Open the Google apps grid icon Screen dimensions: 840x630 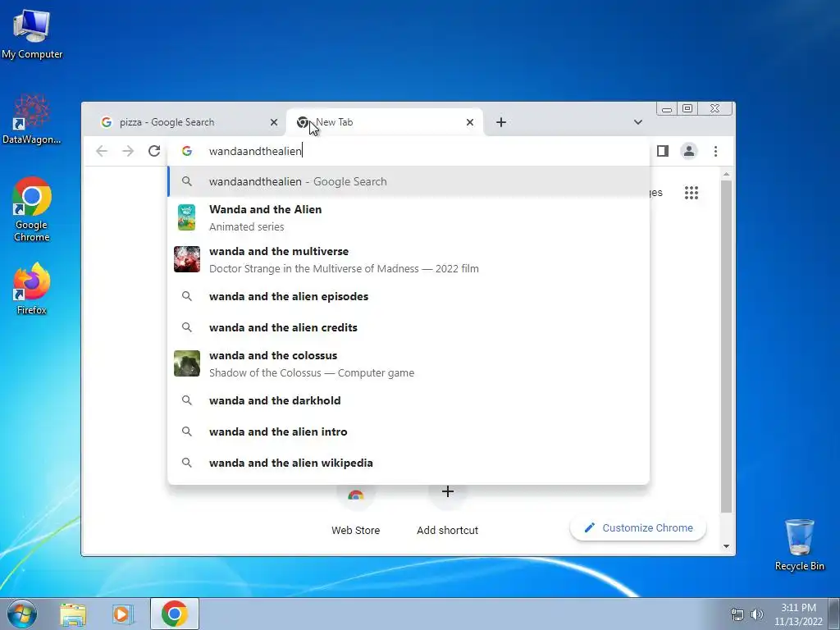[692, 193]
